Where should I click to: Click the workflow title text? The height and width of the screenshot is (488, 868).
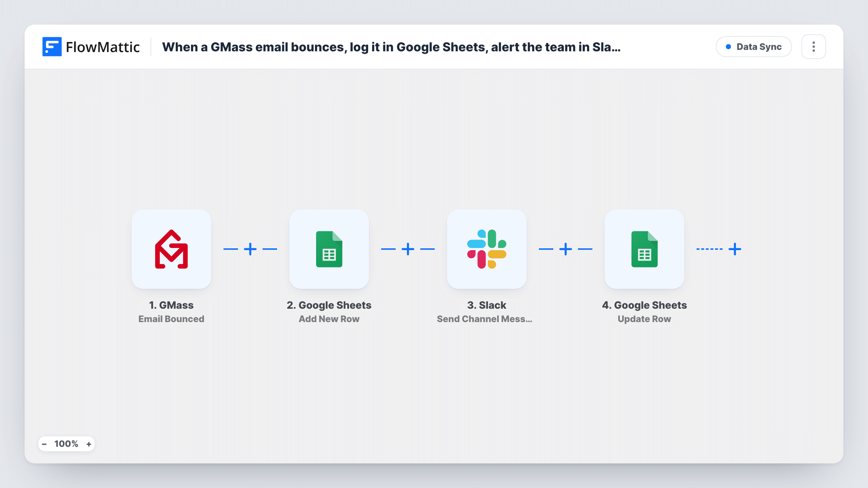[391, 47]
